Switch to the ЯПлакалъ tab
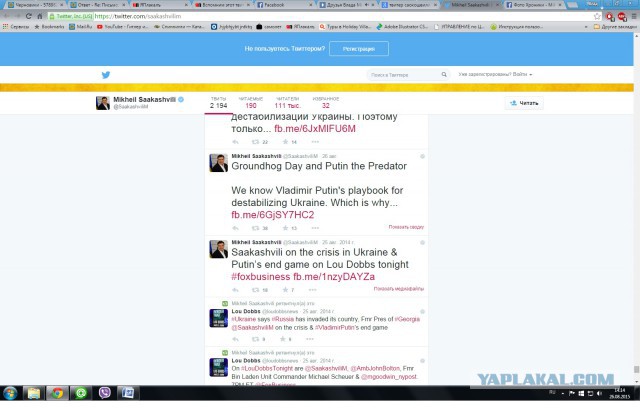 pos(158,5)
